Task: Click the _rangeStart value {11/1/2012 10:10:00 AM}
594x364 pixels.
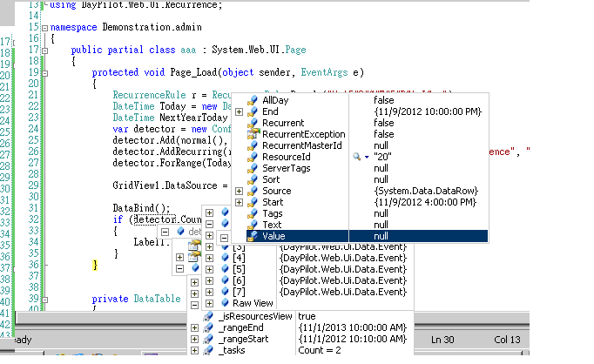Action: tap(352, 339)
